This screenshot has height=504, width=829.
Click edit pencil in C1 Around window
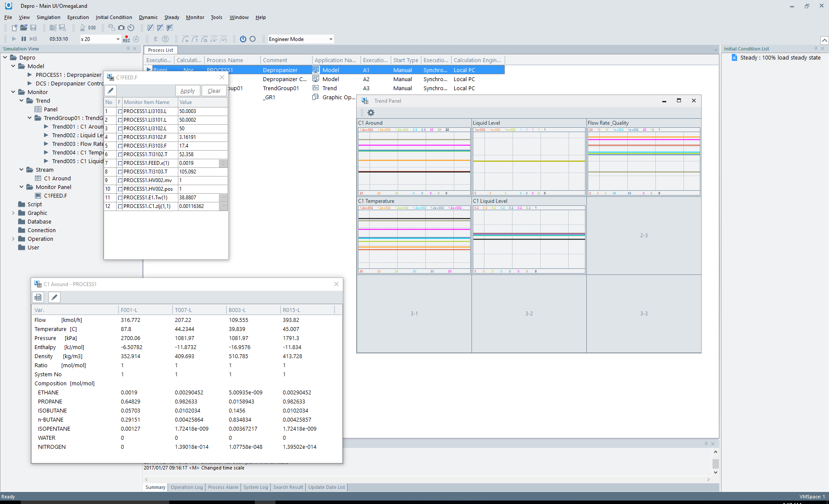(x=54, y=297)
